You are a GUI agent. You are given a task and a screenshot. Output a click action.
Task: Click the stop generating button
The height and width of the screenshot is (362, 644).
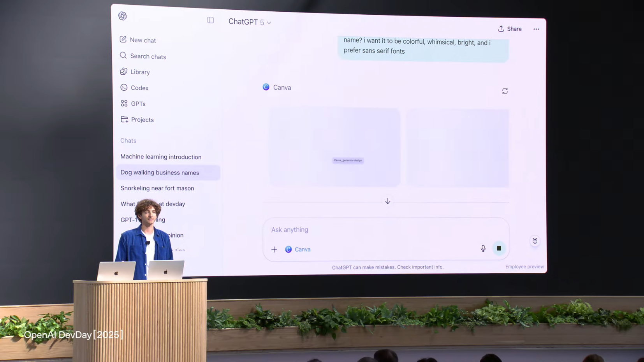(x=499, y=248)
